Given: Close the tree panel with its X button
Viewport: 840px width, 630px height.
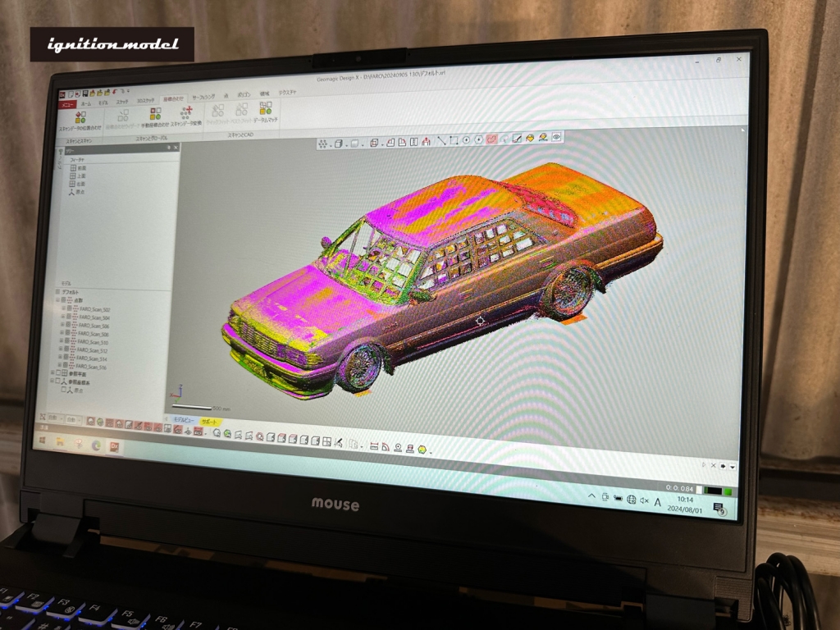Looking at the screenshot, I should pos(176,148).
